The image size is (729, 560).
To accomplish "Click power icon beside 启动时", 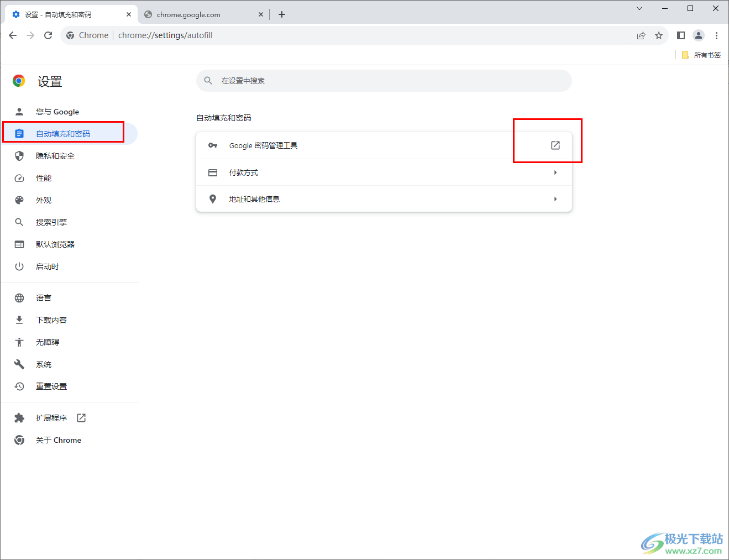I will [x=19, y=266].
